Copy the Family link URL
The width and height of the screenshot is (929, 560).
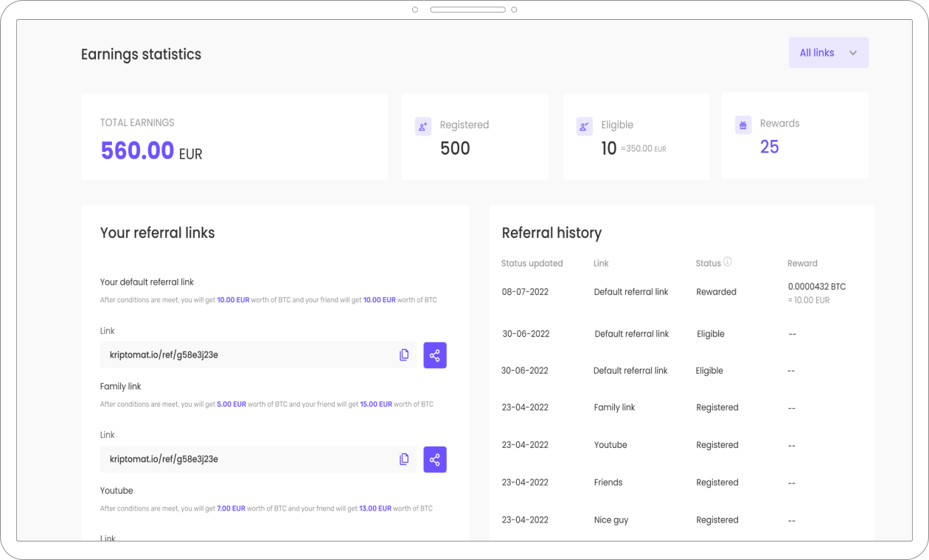click(404, 459)
